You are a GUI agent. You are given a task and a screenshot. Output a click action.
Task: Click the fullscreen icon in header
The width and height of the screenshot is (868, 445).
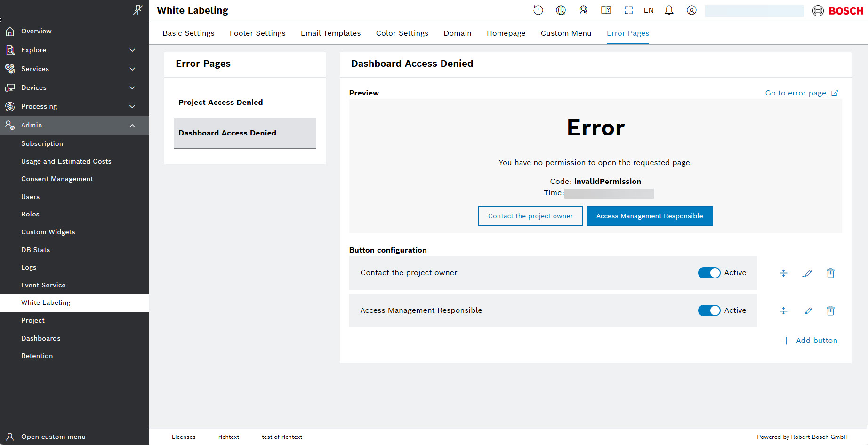click(628, 10)
